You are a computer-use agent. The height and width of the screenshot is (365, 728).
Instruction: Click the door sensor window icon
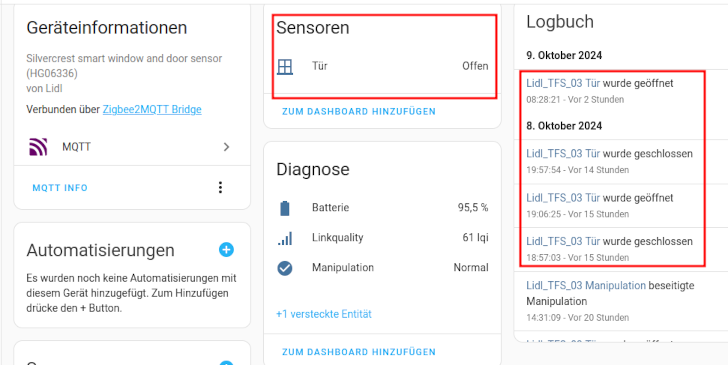click(285, 67)
